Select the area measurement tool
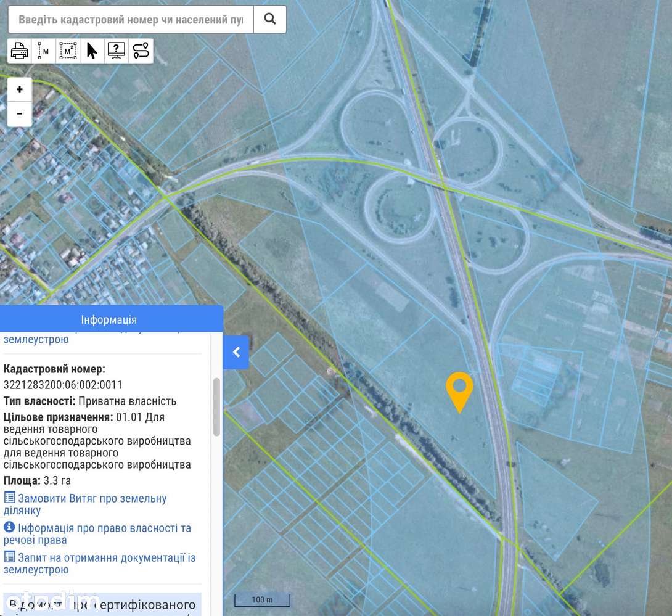Screen dimensions: 672x616 point(68,51)
